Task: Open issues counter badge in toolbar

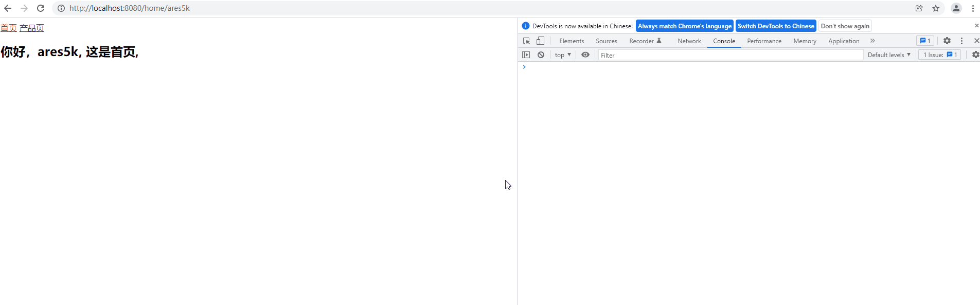Action: click(x=925, y=41)
